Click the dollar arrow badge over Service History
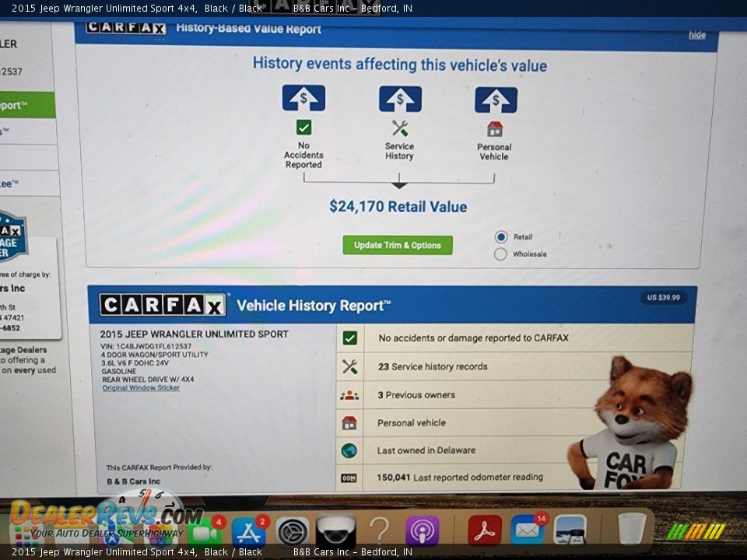 (400, 99)
